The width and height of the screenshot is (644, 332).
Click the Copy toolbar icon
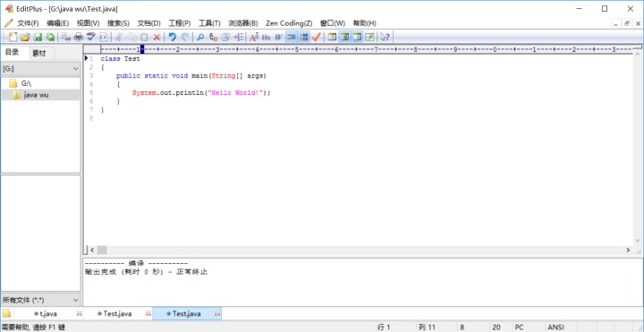coord(131,37)
